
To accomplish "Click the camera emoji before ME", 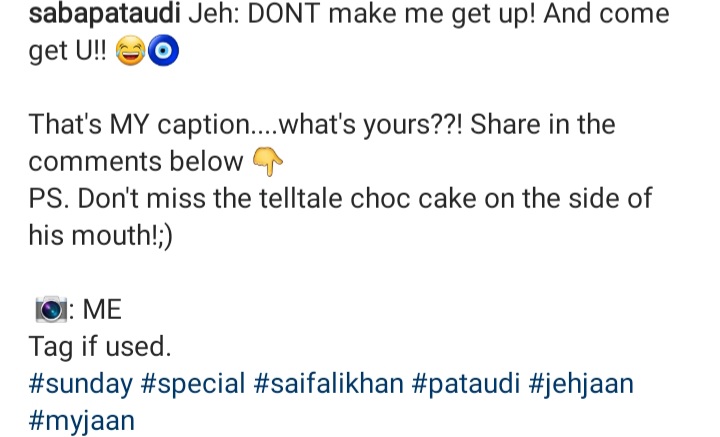I will (50, 311).
